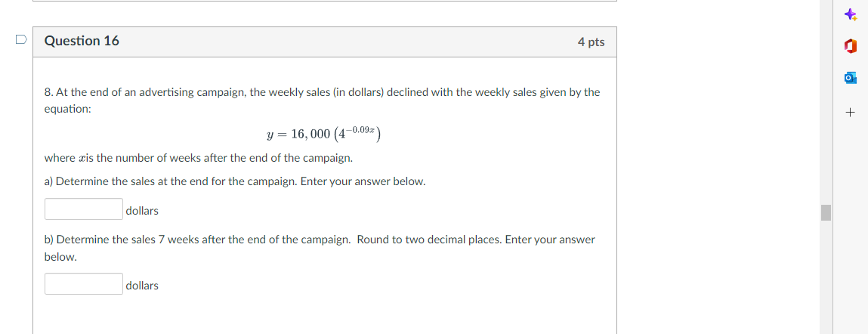This screenshot has width=868, height=334.
Task: Click the Question 16 heading
Action: point(82,41)
